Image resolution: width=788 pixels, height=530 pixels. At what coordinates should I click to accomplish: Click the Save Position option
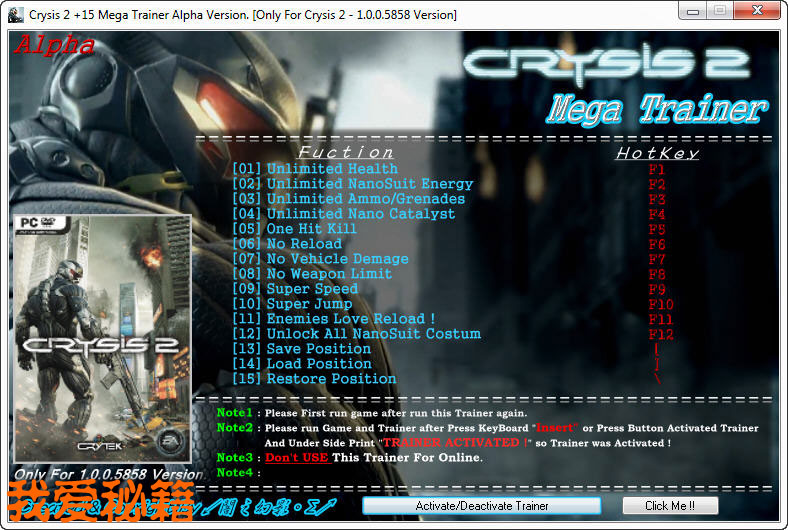click(x=302, y=349)
